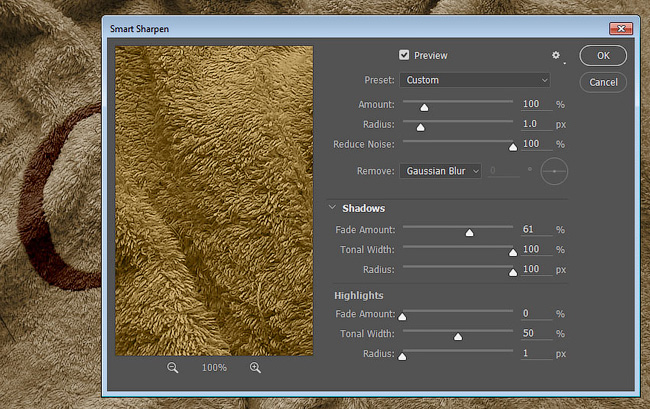
Task: Open the gear settings icon
Action: point(556,55)
